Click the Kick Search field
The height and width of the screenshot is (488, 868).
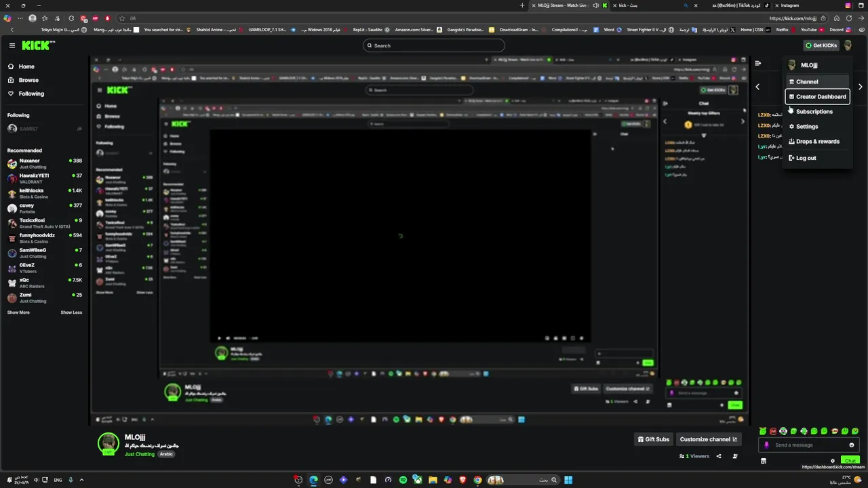[434, 45]
